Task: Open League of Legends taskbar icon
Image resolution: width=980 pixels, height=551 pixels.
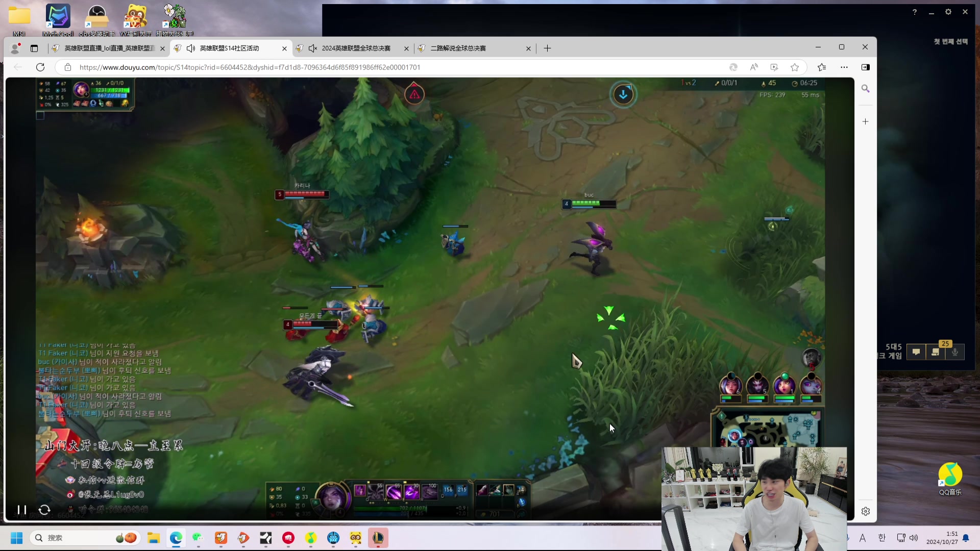Action: tap(378, 538)
